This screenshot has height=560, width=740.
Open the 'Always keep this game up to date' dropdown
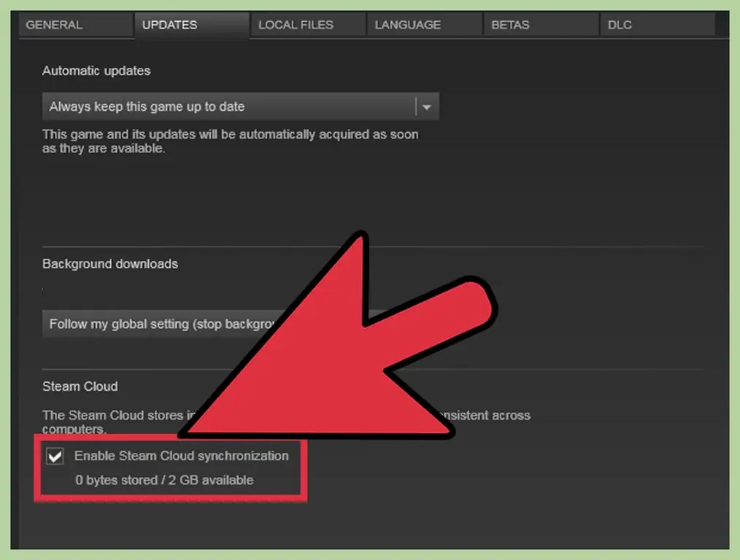pyautogui.click(x=241, y=106)
